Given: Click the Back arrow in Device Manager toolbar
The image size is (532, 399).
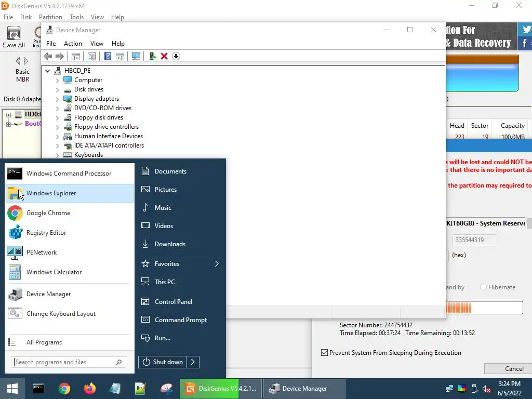Looking at the screenshot, I should point(48,56).
